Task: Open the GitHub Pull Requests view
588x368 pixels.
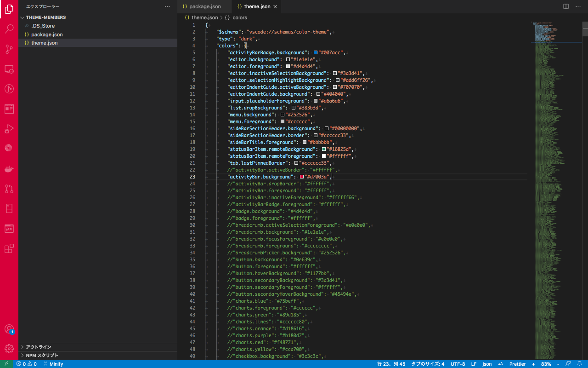Action: coord(9,189)
